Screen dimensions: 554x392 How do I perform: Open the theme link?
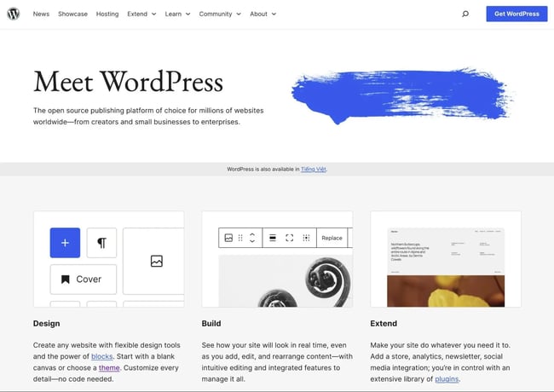click(x=109, y=367)
